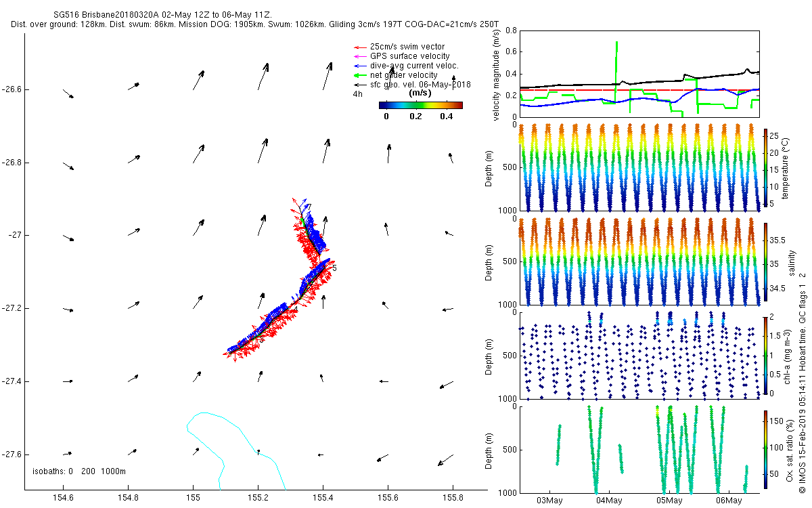The height and width of the screenshot is (508, 812).
Task: Click the '35.5' tick on the salinity colorbar
Action: (x=777, y=240)
